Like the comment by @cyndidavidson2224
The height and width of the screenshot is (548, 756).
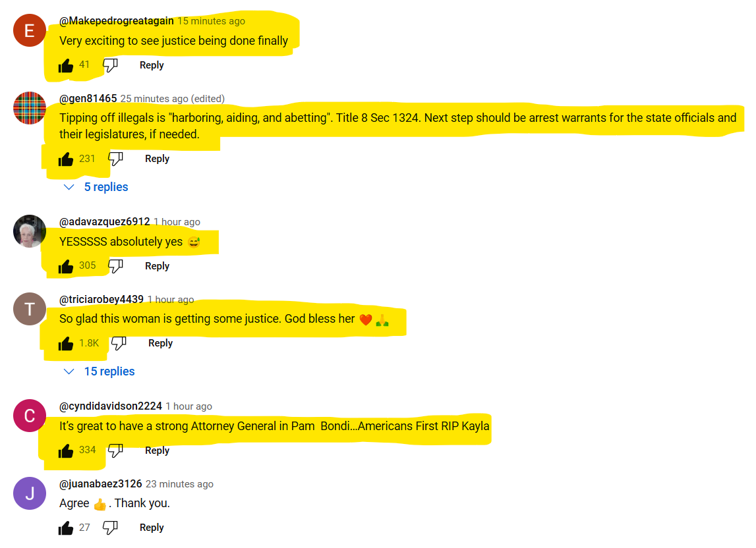[x=65, y=451]
